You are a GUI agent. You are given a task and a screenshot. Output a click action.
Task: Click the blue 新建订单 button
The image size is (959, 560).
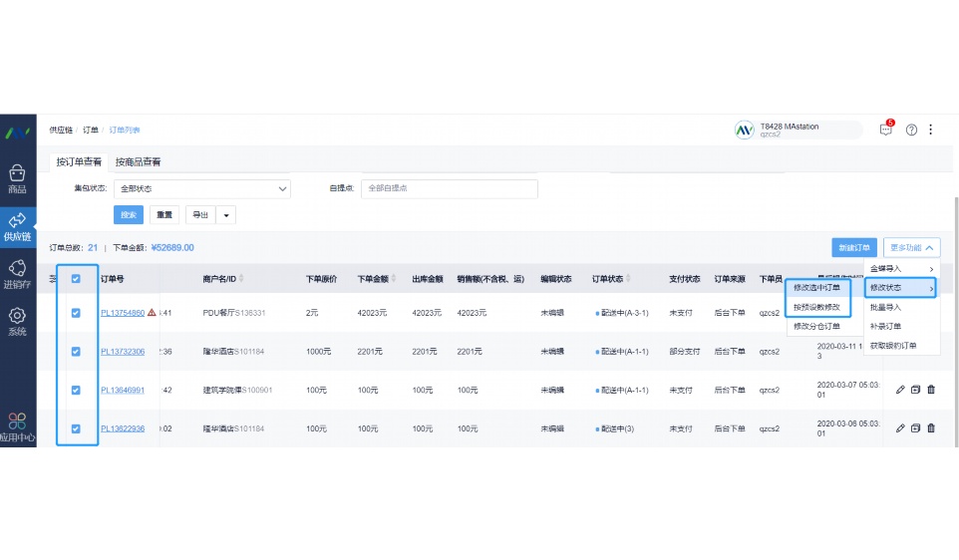(854, 247)
